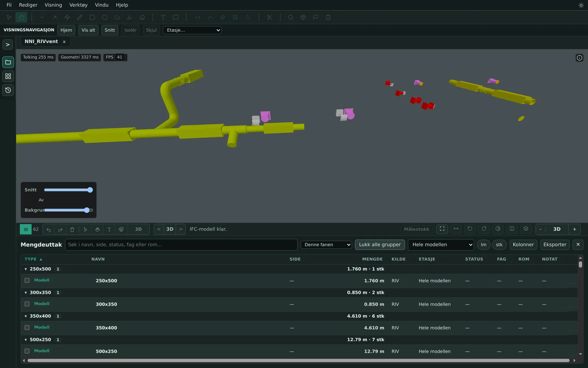Open the history panel in the sidebar
Screen dimensions: 588x368
point(8,90)
